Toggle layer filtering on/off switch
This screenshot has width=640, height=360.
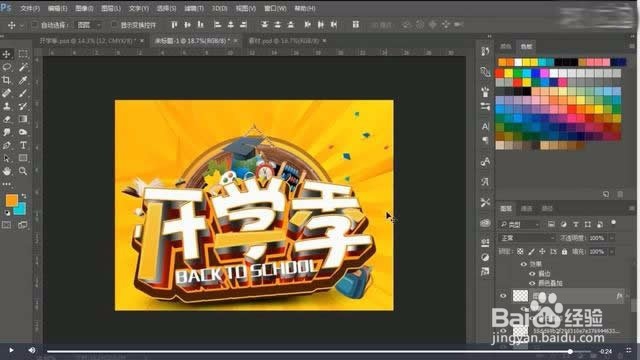coord(613,222)
